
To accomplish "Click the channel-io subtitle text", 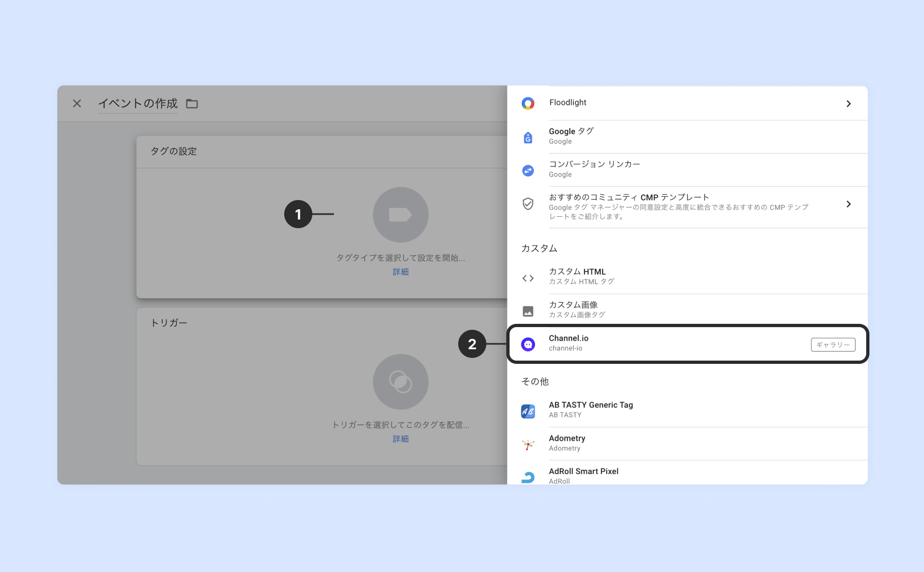I will click(x=566, y=348).
